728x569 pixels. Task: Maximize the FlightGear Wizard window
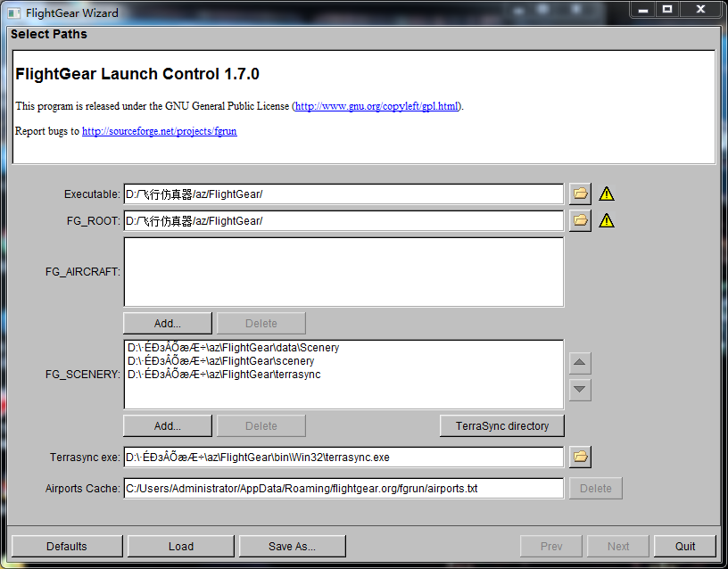(x=667, y=10)
